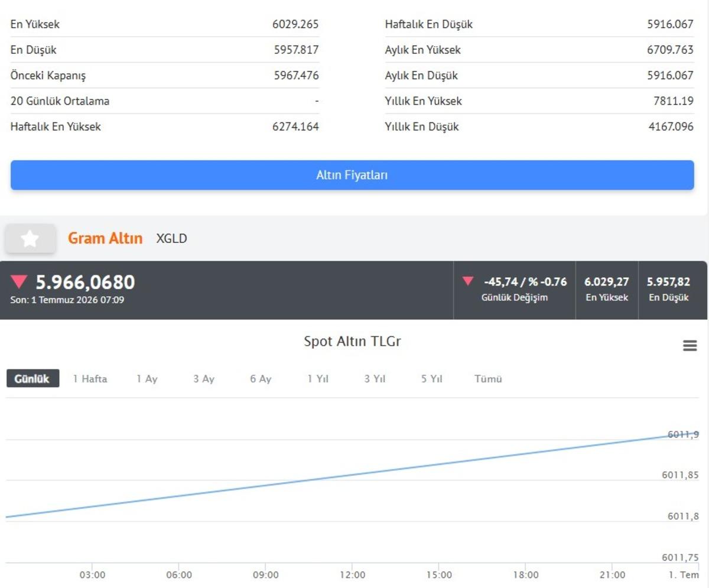Open the chart hamburger menu icon

pos(690,346)
